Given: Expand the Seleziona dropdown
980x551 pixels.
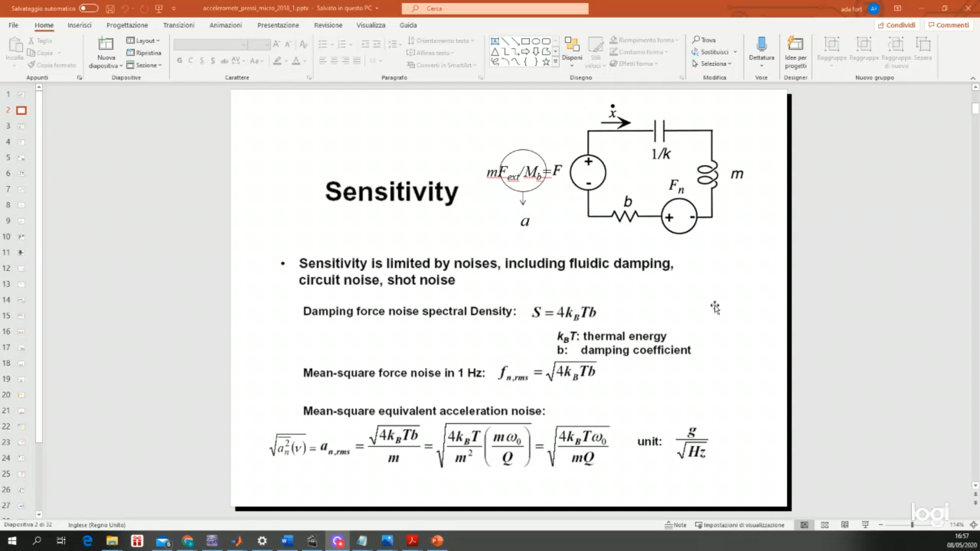Looking at the screenshot, I should [x=713, y=64].
